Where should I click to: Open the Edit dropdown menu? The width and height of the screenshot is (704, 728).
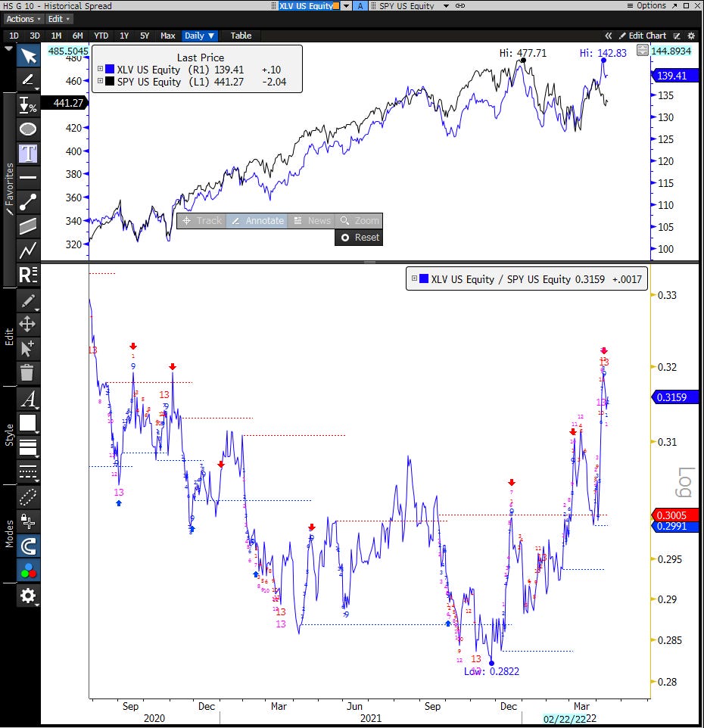pos(58,19)
